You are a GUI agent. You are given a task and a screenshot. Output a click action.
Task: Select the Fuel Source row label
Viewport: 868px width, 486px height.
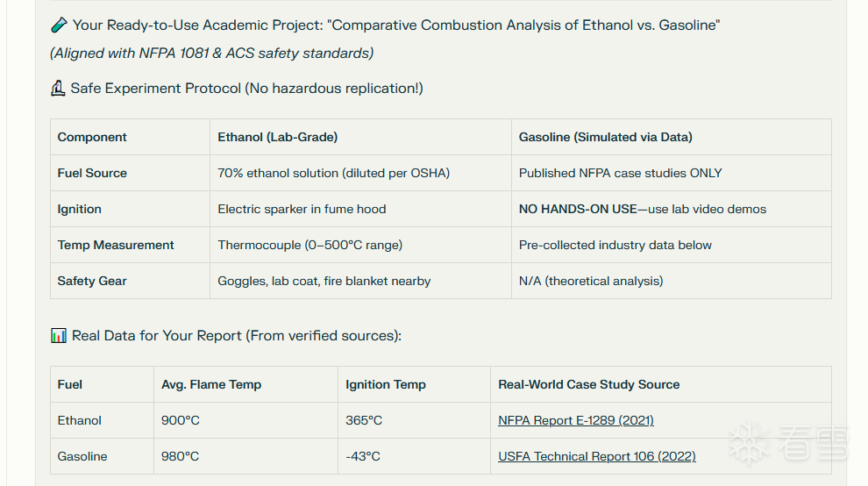point(92,173)
